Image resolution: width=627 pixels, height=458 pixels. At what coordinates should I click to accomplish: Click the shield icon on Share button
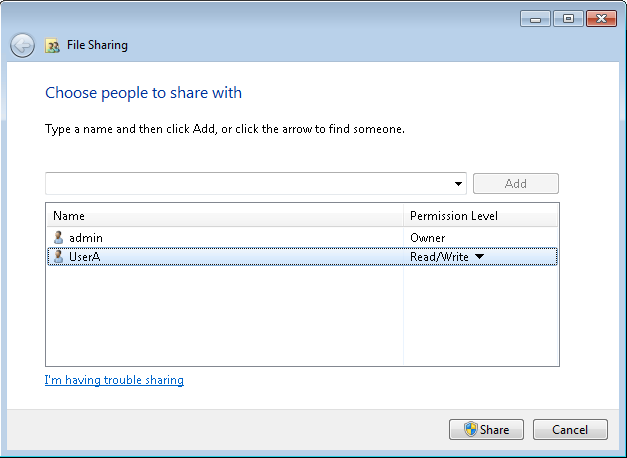click(471, 429)
